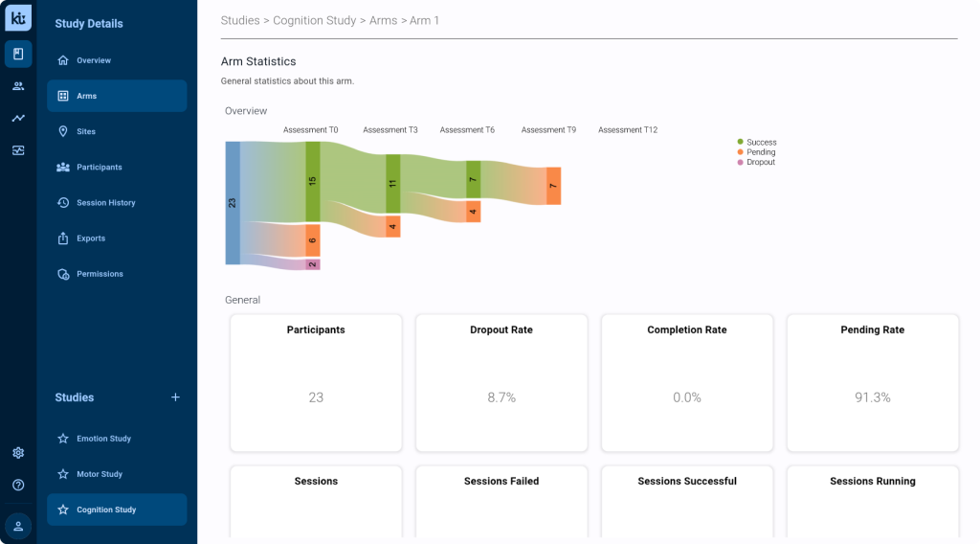Click the Study Details sidebar title
This screenshot has width=980, height=544.
[x=89, y=24]
